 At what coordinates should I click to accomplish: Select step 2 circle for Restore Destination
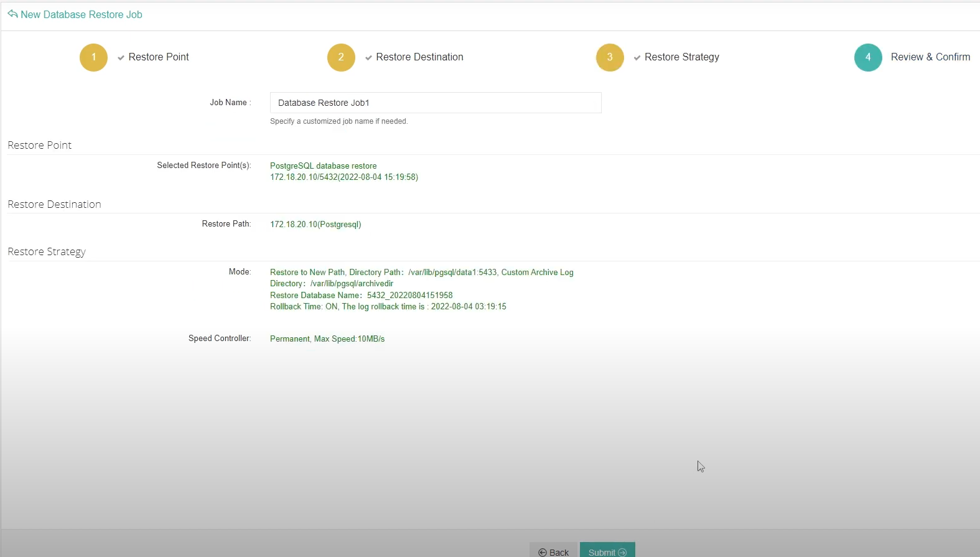[341, 57]
